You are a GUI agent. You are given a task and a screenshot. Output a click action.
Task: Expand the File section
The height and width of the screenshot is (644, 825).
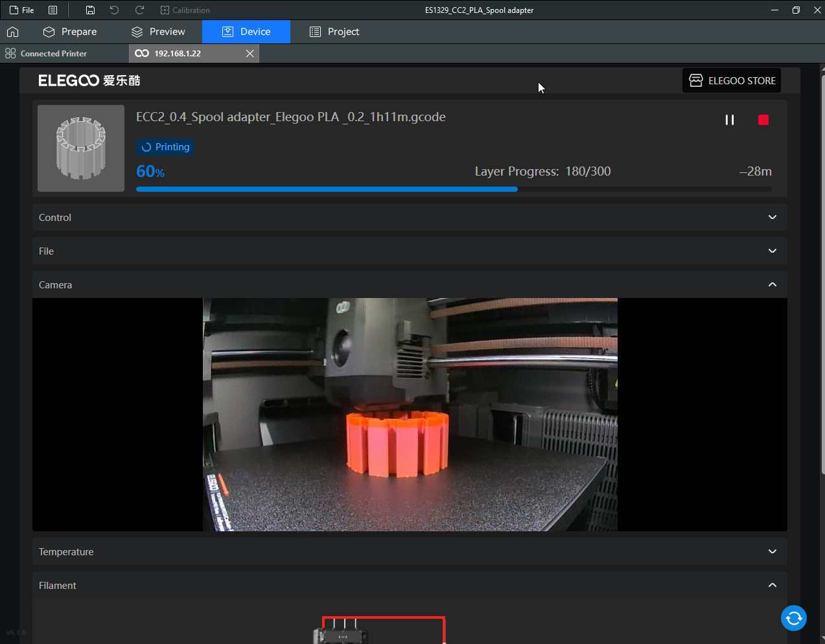[772, 251]
